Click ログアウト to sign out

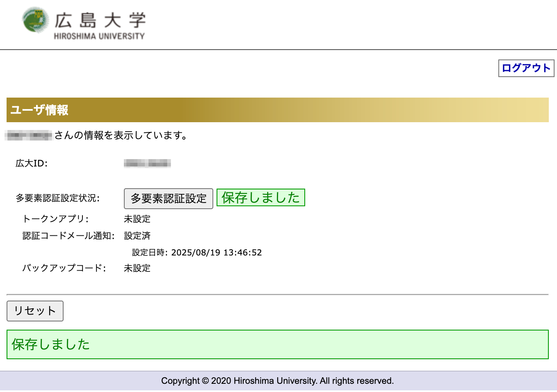click(526, 68)
